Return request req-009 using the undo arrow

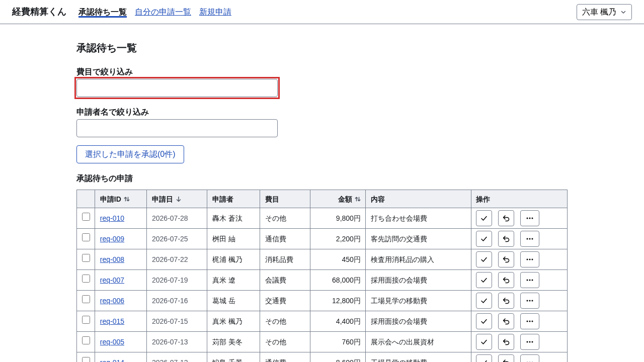[506, 239]
